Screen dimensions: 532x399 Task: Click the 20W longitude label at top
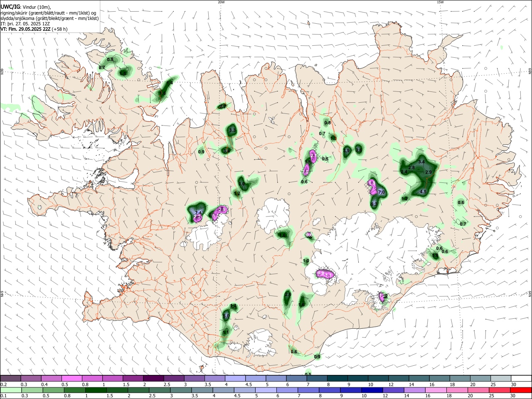tap(222, 2)
